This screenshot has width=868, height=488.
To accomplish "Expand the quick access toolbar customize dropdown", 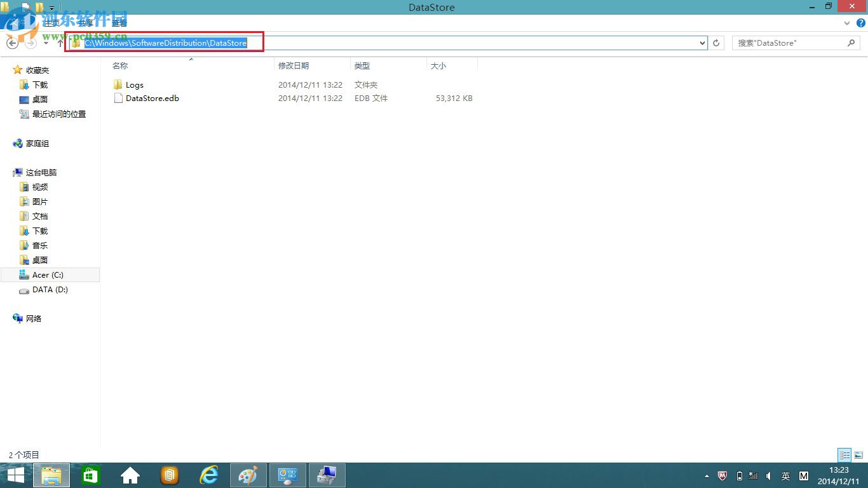I will click(51, 8).
